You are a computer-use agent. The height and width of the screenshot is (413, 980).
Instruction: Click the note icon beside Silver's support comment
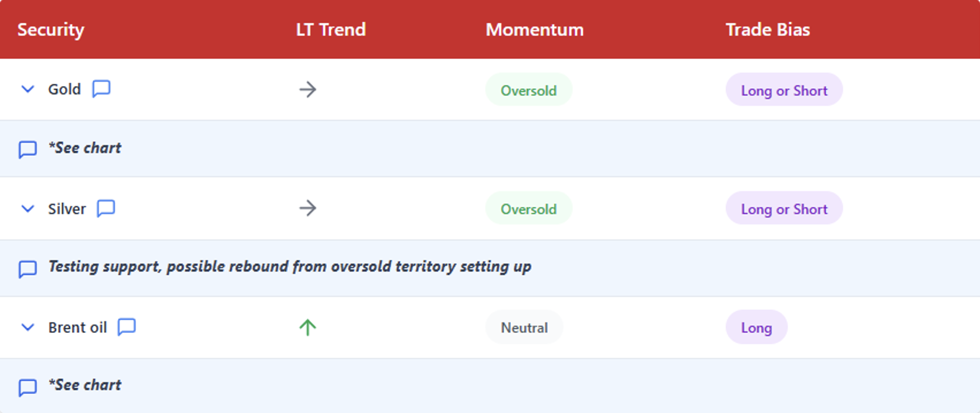[x=27, y=268]
